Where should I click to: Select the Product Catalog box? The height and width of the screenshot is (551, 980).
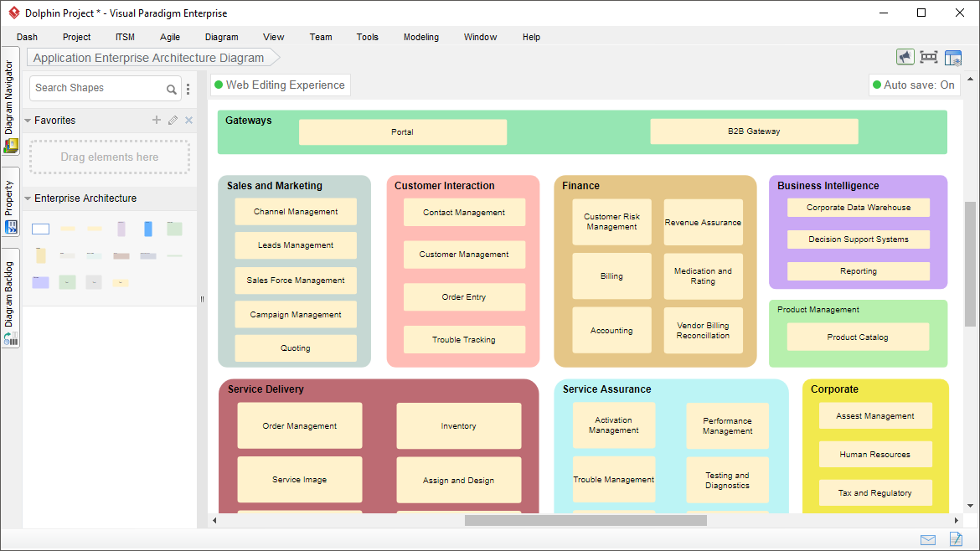coord(858,337)
